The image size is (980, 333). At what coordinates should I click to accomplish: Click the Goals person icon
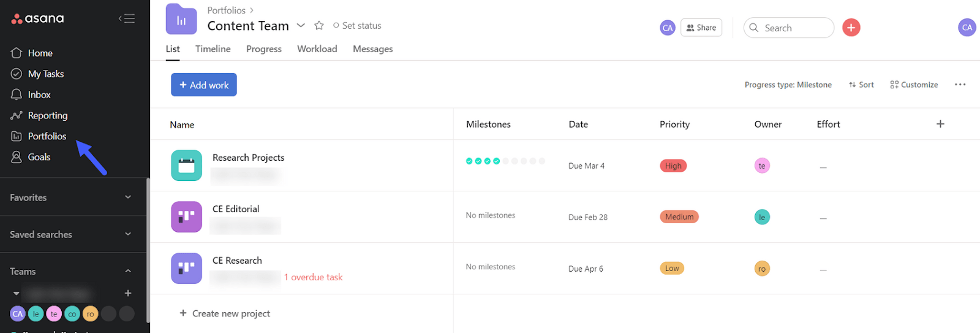pos(17,157)
